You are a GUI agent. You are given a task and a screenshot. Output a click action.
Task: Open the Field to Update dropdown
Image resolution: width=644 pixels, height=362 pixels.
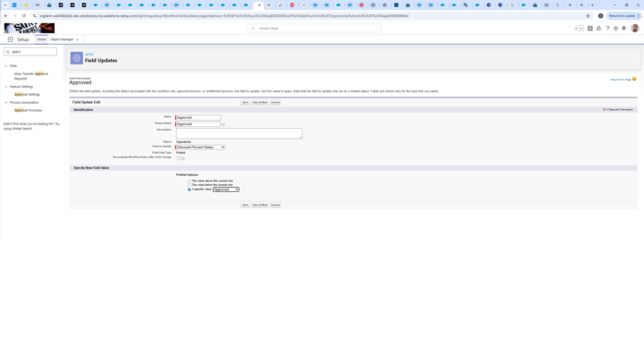[200, 147]
